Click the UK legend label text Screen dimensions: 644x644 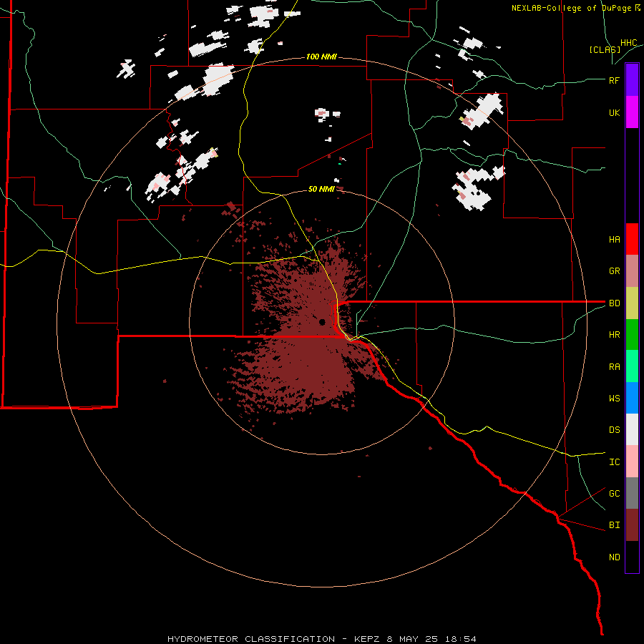[x=614, y=112]
